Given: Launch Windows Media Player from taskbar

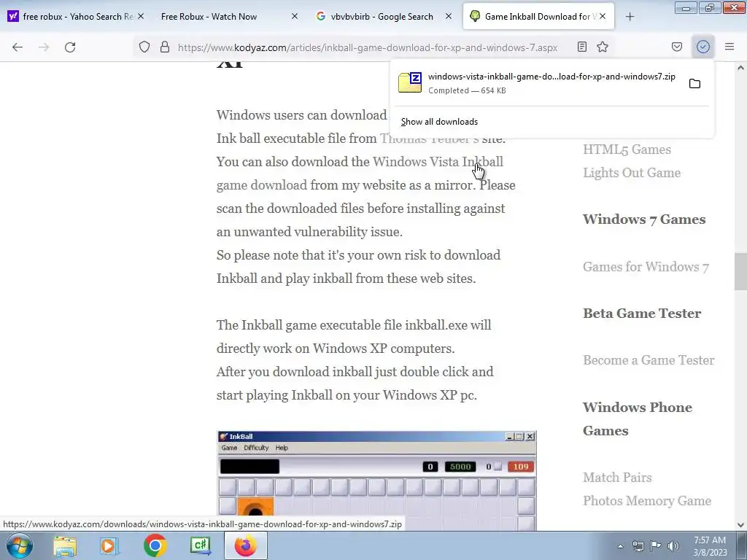Looking at the screenshot, I should (109, 545).
